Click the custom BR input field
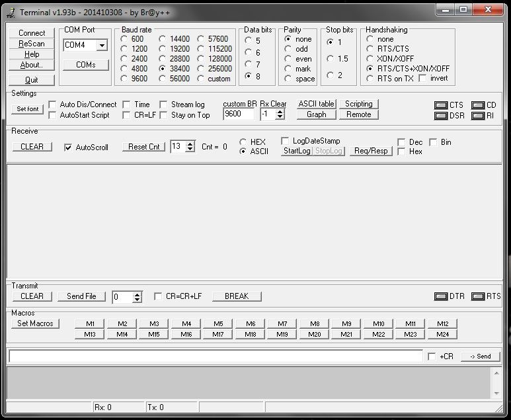Image resolution: width=511 pixels, height=420 pixels. point(239,114)
